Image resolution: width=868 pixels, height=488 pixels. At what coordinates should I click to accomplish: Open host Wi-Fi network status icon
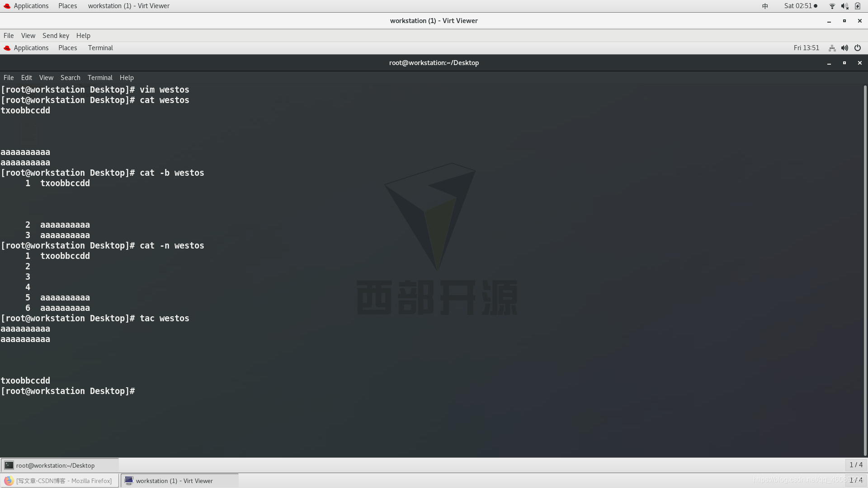point(832,6)
